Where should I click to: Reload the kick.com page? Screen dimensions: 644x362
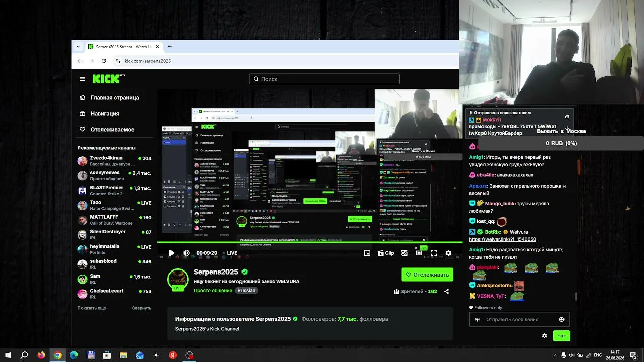tap(104, 61)
